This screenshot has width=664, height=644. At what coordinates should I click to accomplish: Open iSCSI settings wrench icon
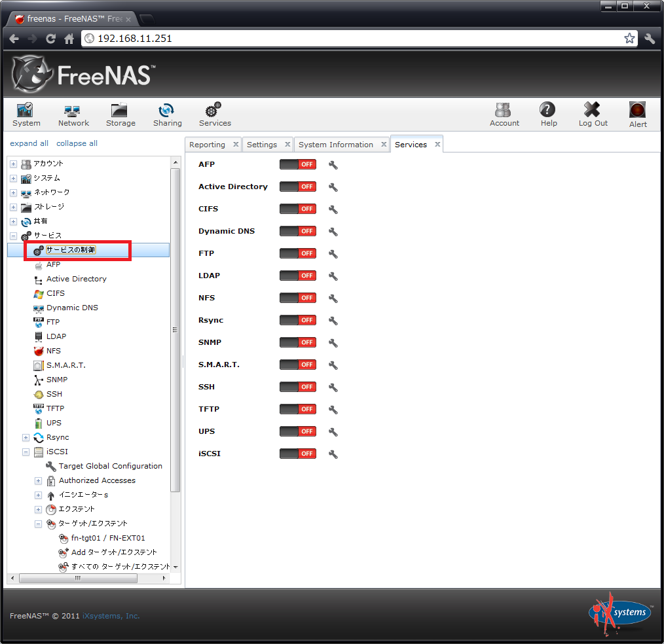pos(333,454)
